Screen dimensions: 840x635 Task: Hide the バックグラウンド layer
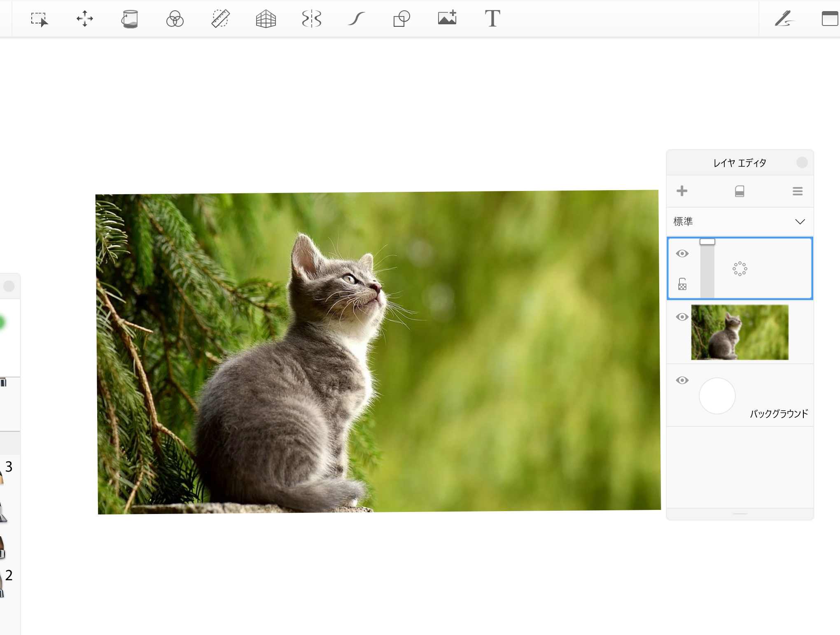(682, 380)
